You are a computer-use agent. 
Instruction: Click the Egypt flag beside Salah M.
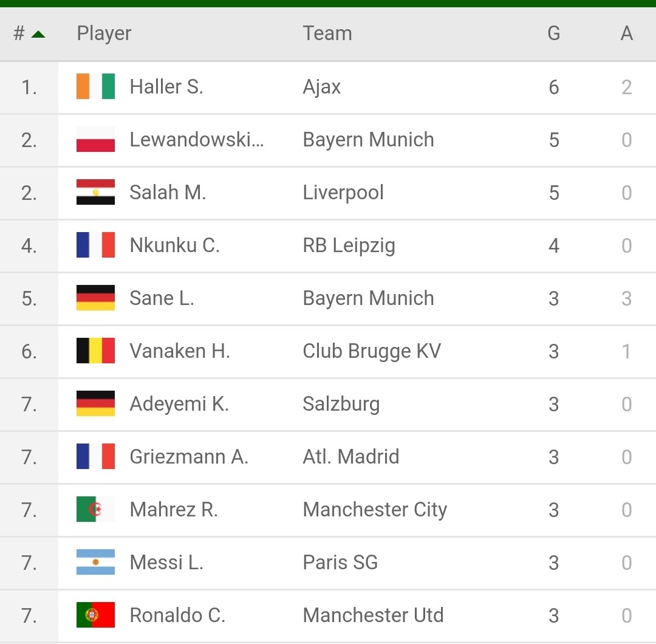95,192
